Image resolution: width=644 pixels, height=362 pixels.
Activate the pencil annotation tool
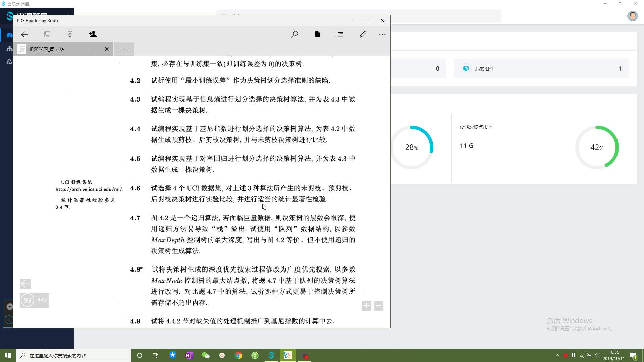click(x=363, y=34)
